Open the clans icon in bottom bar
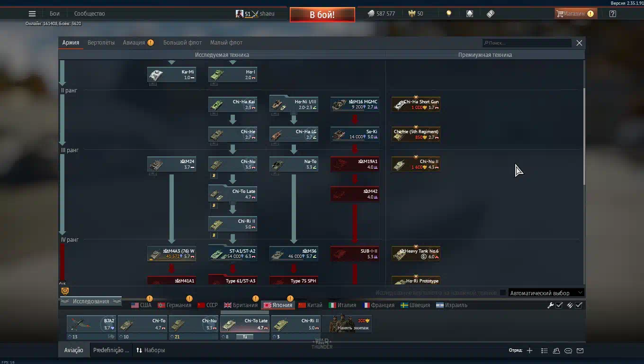The image size is (644, 364). pos(556,351)
